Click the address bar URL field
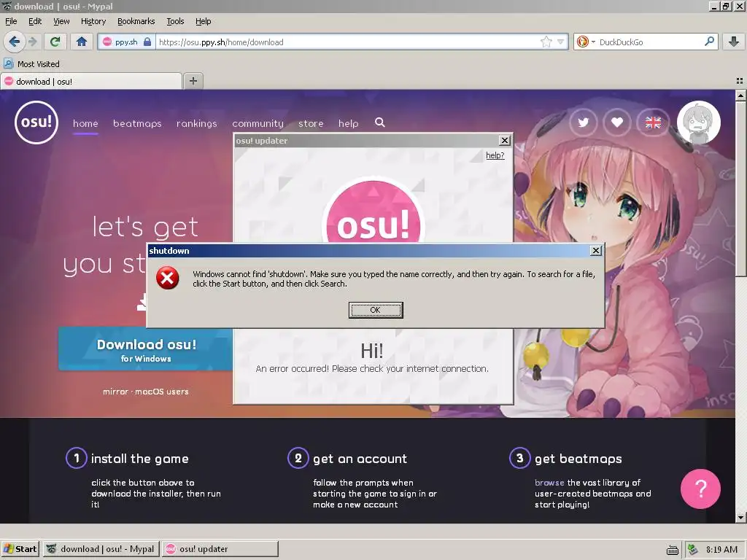Screen dimensions: 747x560 [347, 42]
